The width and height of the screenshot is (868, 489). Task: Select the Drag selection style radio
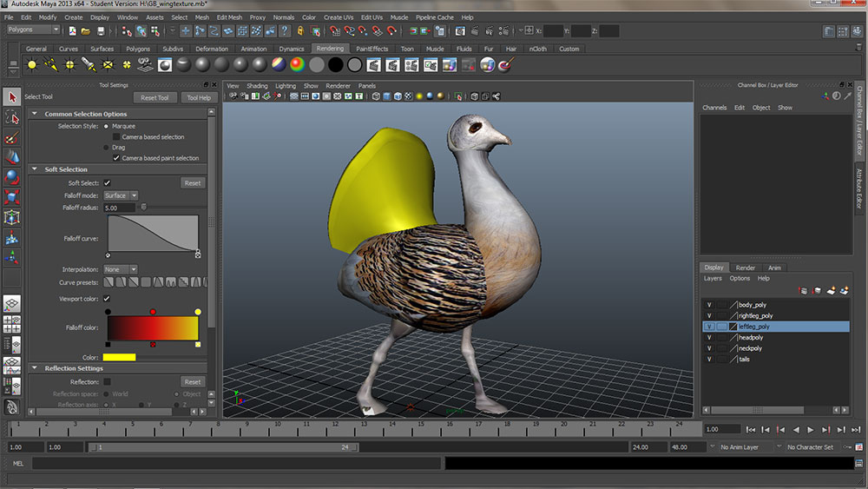pyautogui.click(x=107, y=148)
